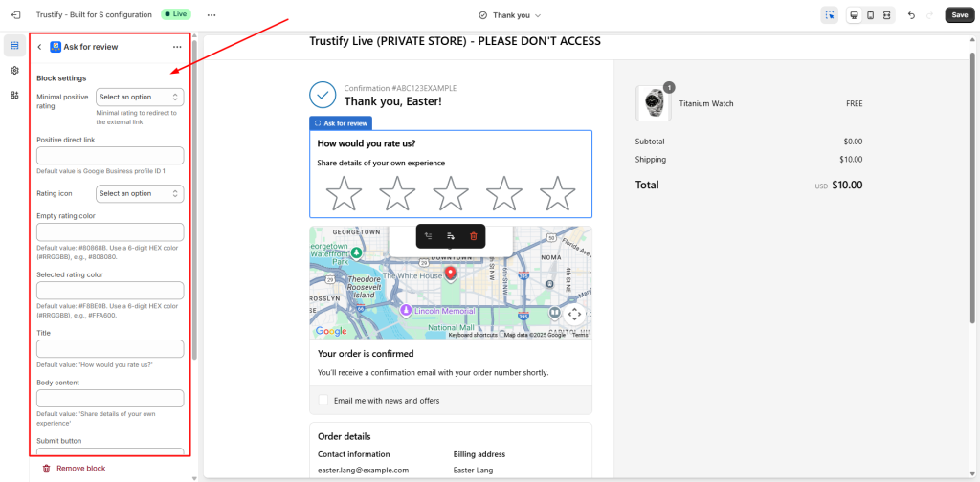Delete block with red trash icon
Screen dimensions: 980x482
coord(473,236)
